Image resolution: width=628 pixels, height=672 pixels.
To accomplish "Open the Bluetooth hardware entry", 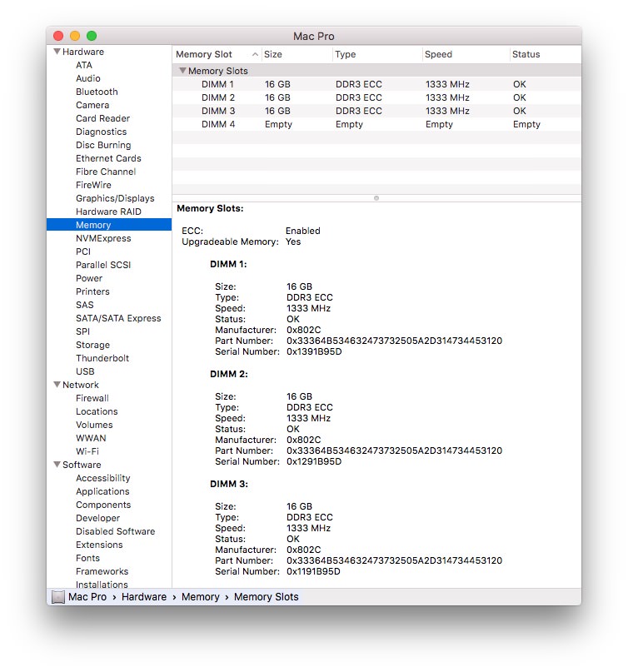I will [97, 92].
